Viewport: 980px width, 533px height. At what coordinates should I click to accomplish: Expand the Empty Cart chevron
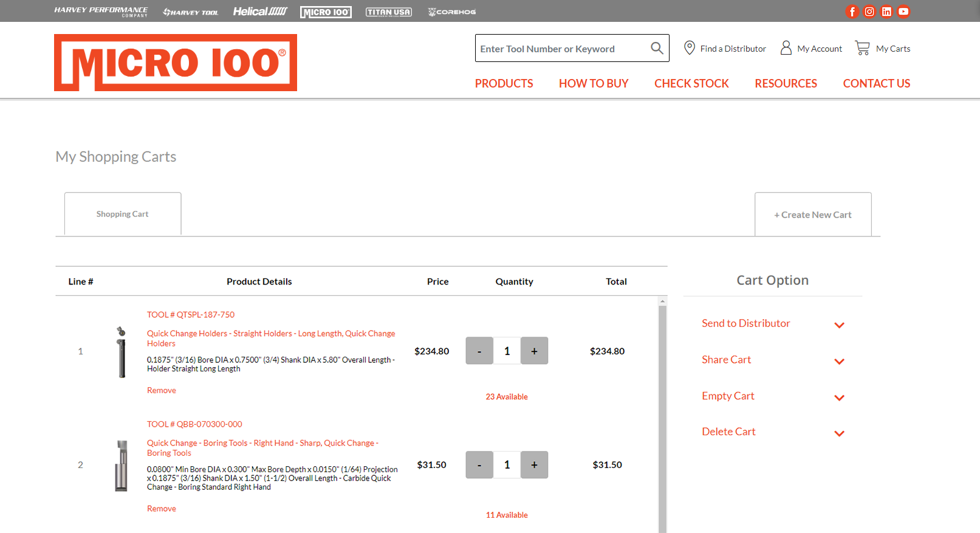point(840,398)
